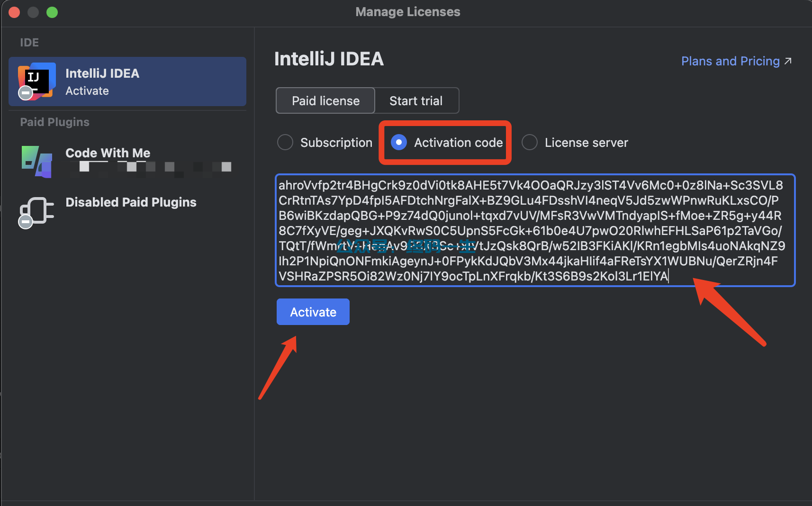This screenshot has width=812, height=506.
Task: Click the Manage Licenses window title
Action: [x=408, y=12]
